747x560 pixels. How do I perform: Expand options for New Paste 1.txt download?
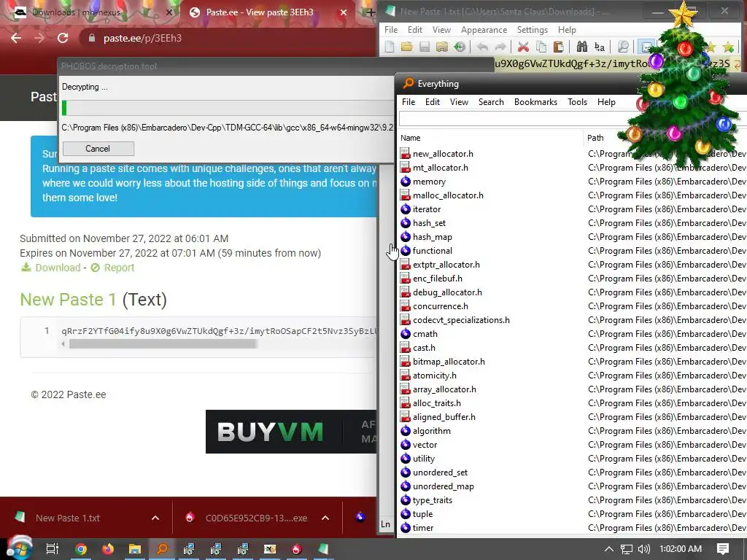(x=155, y=518)
